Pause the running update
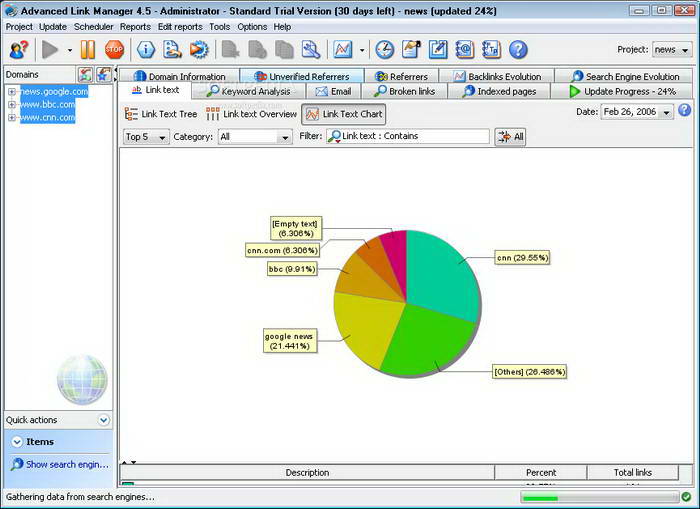The width and height of the screenshot is (700, 509). point(88,50)
